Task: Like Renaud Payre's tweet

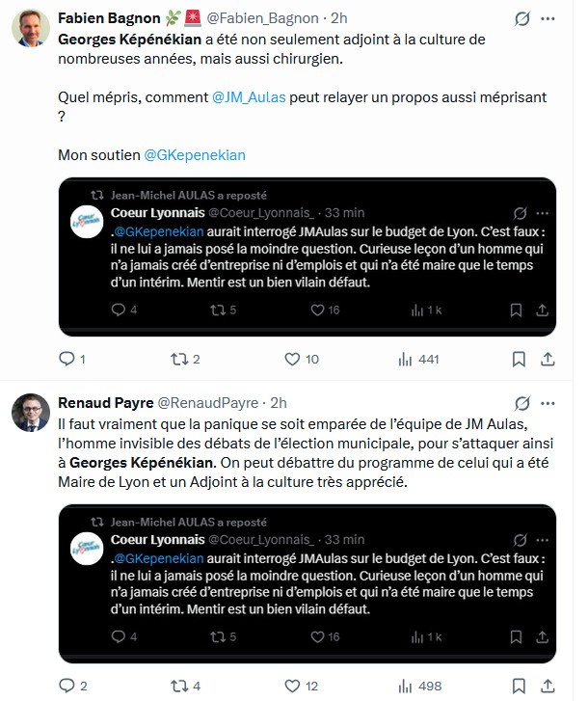Action: pyautogui.click(x=292, y=686)
